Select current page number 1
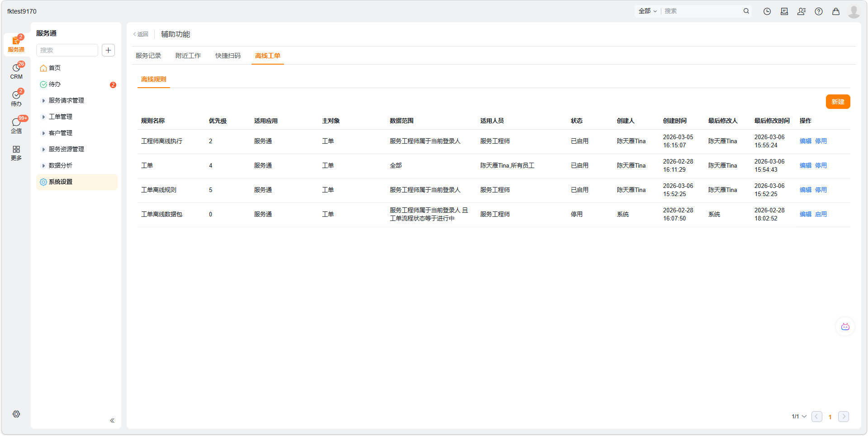Viewport: 868px width, 436px height. 830,417
